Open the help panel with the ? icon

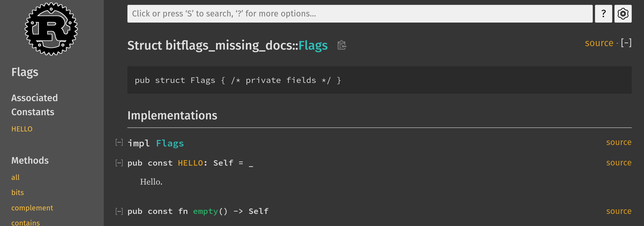(x=603, y=14)
